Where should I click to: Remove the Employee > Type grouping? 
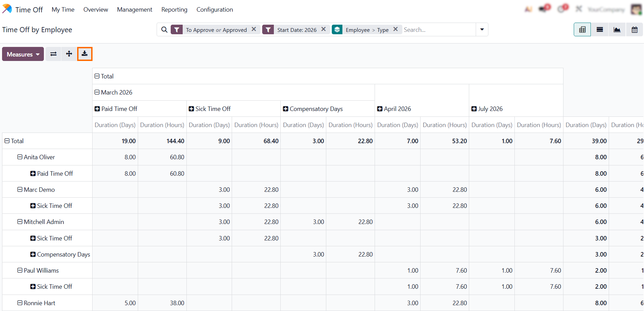[395, 29]
